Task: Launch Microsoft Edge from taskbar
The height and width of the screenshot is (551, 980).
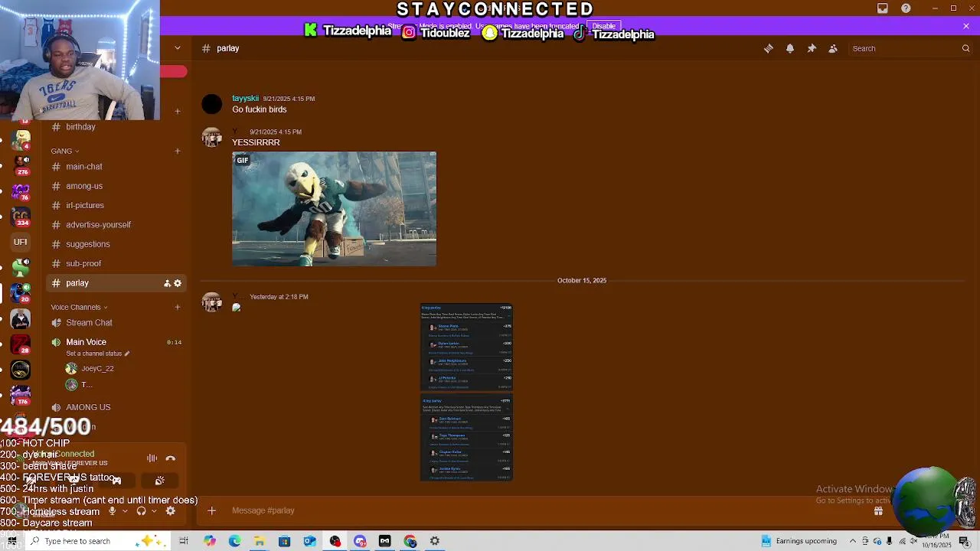Action: point(234,541)
